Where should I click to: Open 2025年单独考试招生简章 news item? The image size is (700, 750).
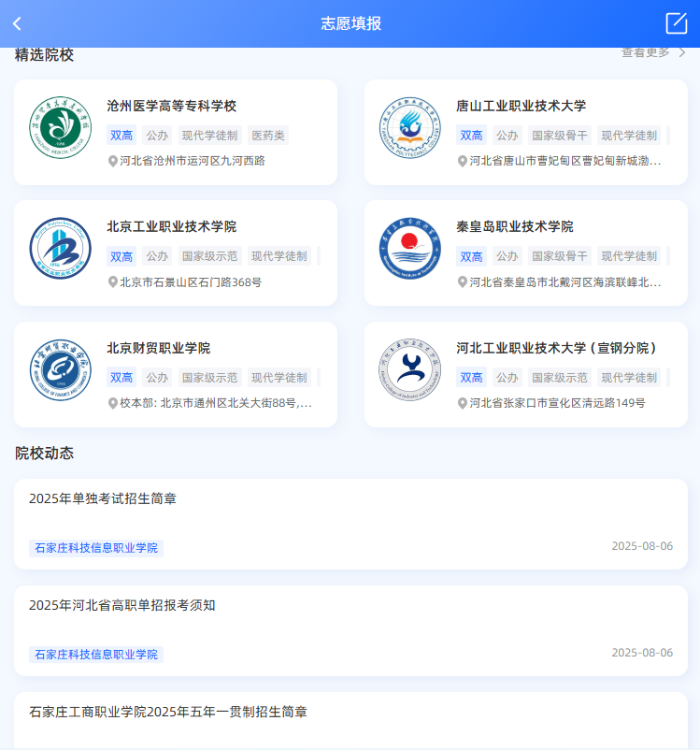click(103, 499)
